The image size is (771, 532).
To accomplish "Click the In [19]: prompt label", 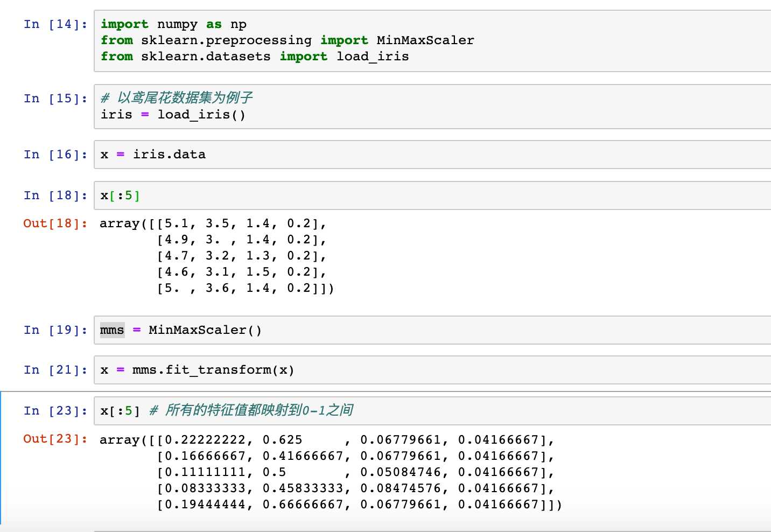I will (x=55, y=330).
